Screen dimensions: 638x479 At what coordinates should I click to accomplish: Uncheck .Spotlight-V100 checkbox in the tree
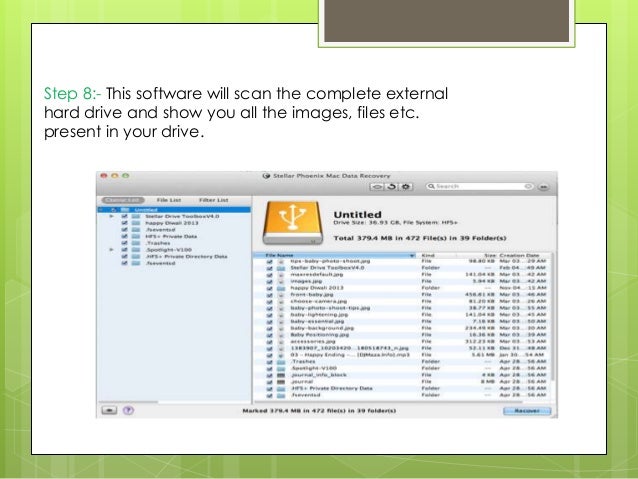coord(125,250)
